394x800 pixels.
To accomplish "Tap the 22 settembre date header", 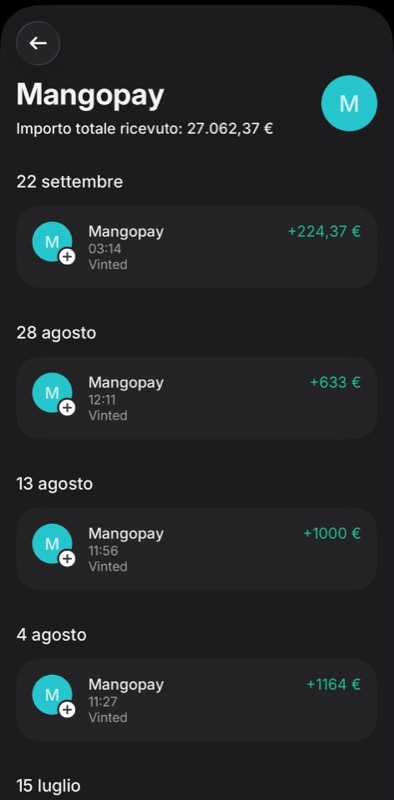I will point(69,182).
